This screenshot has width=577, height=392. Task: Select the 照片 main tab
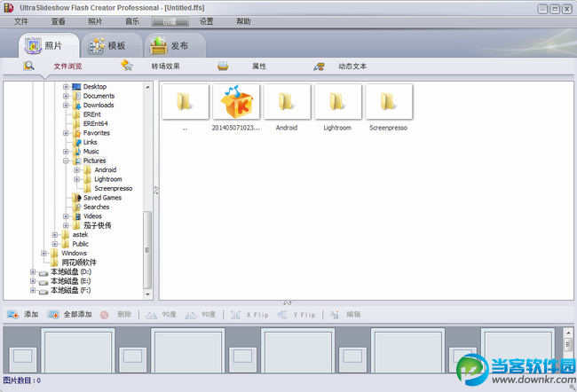tap(49, 45)
